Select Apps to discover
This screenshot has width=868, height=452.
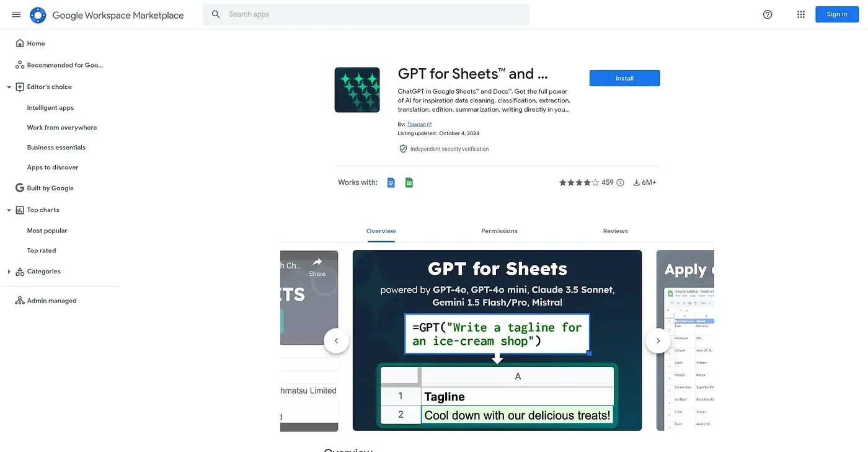tap(53, 167)
